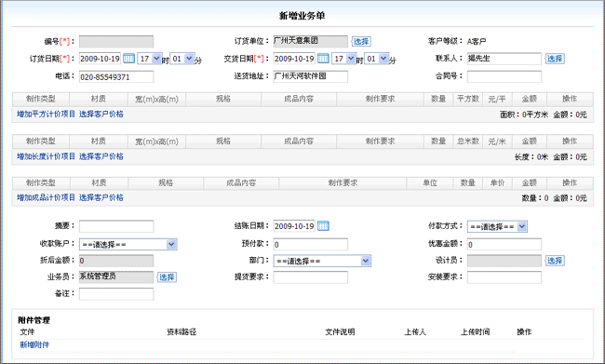Viewport: 605px width, 364px height.
Task: Click the 安装要求 input field
Action: click(x=504, y=277)
